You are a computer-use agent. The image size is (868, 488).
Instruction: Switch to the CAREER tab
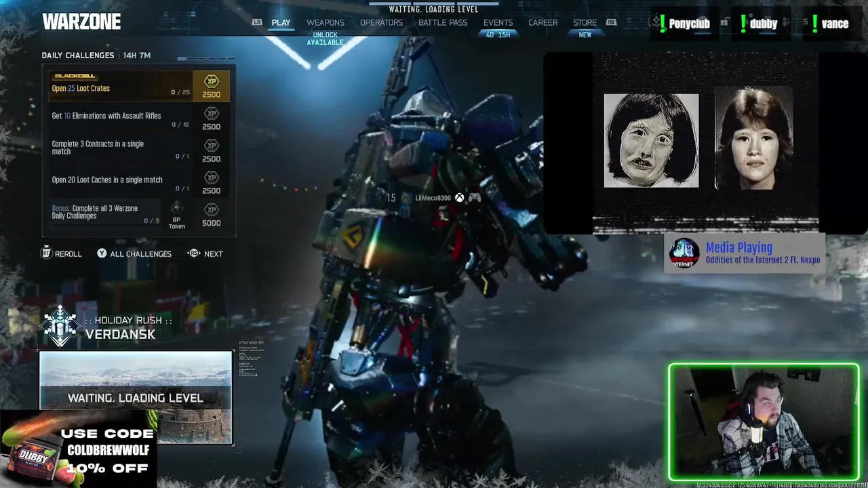543,22
